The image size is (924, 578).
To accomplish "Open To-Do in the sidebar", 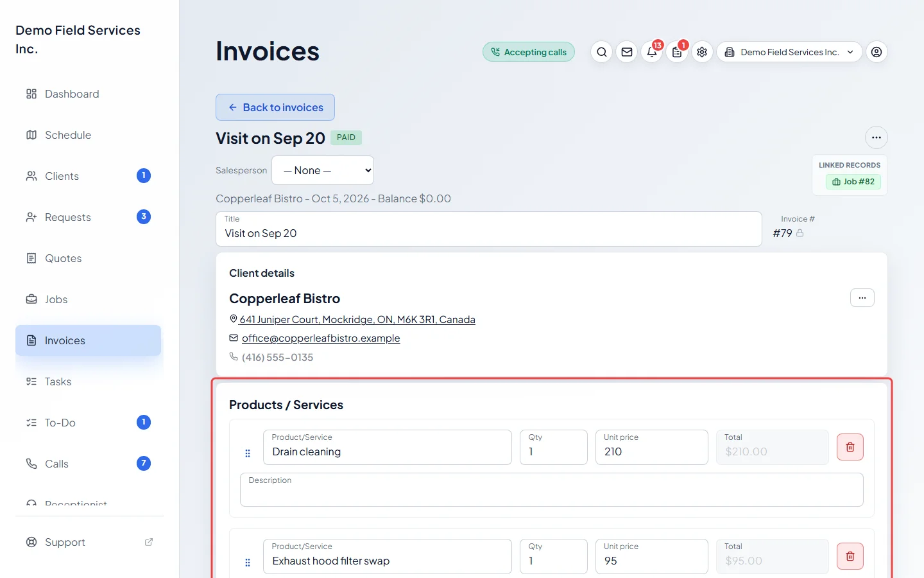I will (89, 423).
